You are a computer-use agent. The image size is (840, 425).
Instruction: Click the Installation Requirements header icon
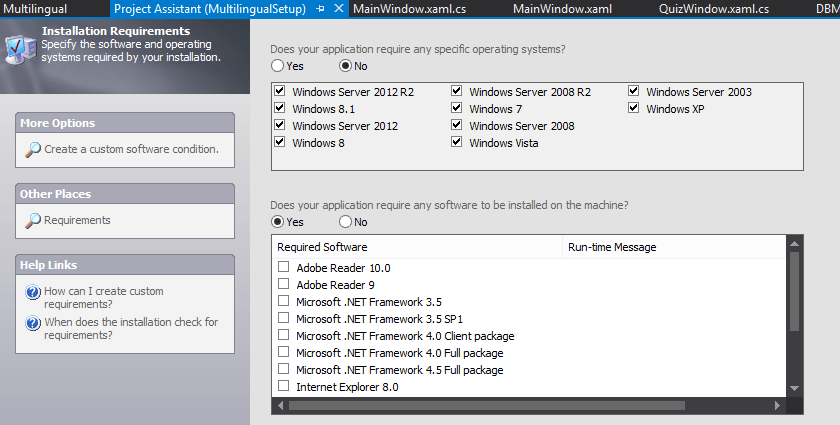coord(20,46)
